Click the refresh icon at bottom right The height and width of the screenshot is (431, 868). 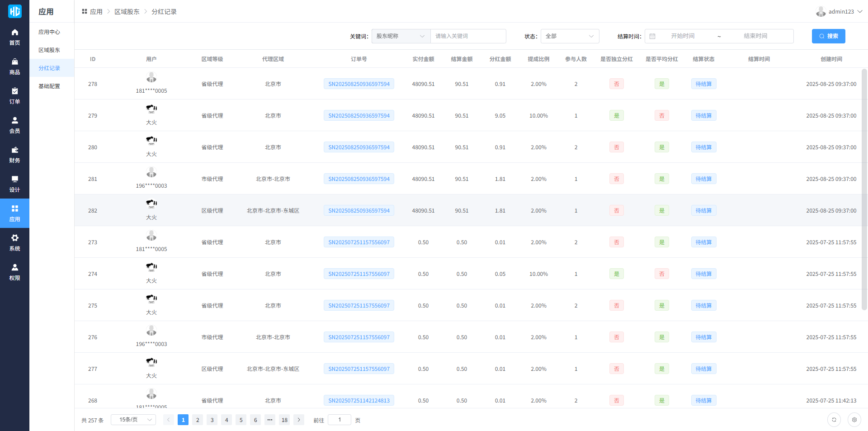(834, 420)
